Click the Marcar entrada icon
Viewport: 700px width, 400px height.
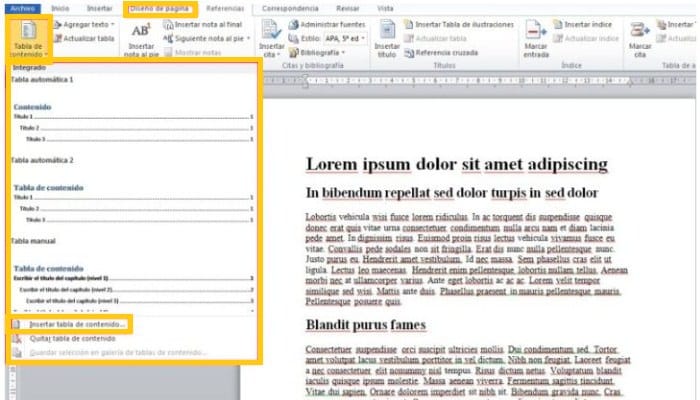tap(535, 30)
